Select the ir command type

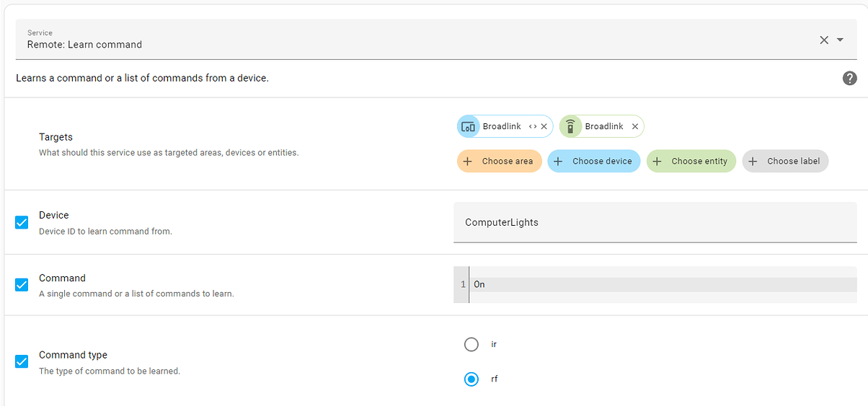(x=471, y=345)
